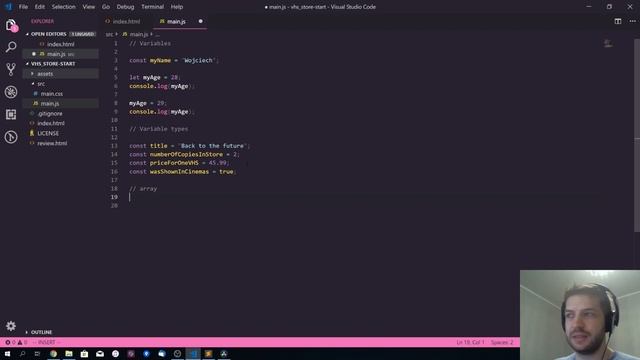The width and height of the screenshot is (640, 360).
Task: Click the myName variable on line 3
Action: [x=160, y=60]
